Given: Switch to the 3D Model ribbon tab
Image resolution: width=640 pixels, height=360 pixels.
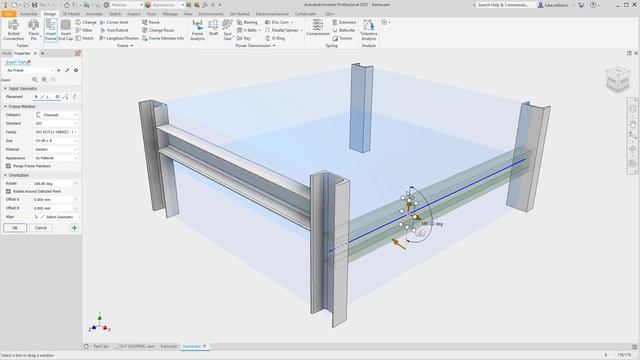Looking at the screenshot, I should click(x=71, y=14).
